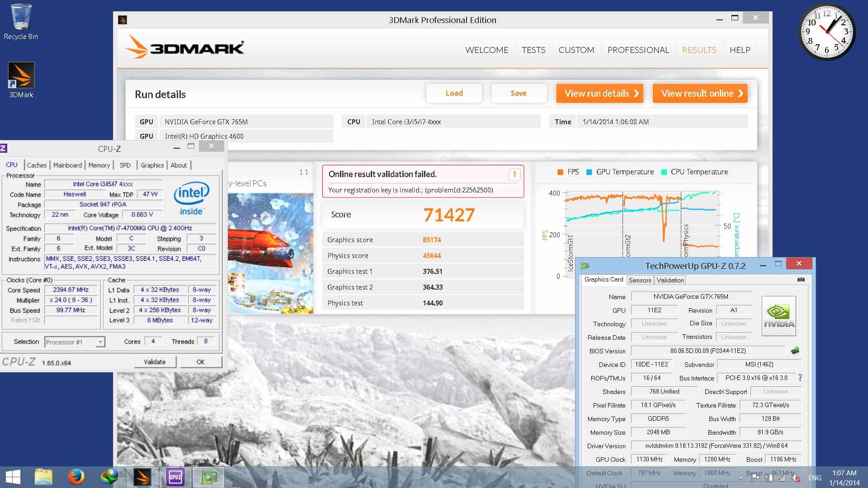Click the overall score value 71427
Viewport: 868px width, 488px height.
[449, 215]
